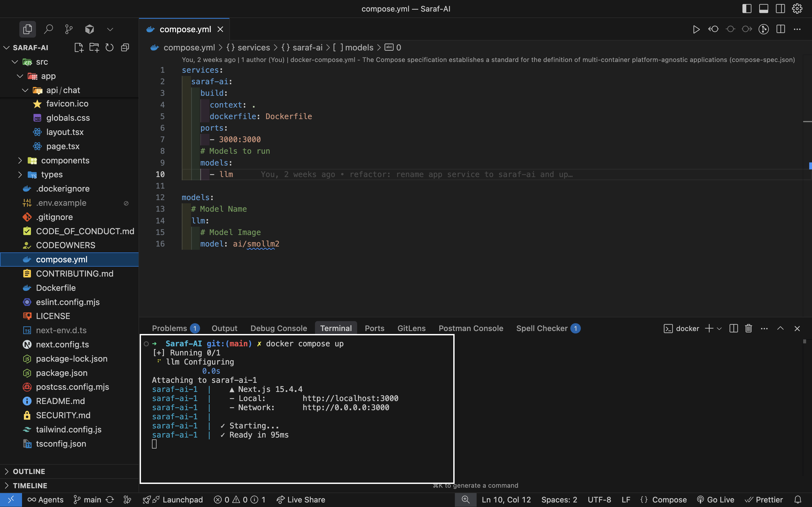Image resolution: width=812 pixels, height=507 pixels.
Task: Switch to the Problems tab
Action: click(169, 328)
